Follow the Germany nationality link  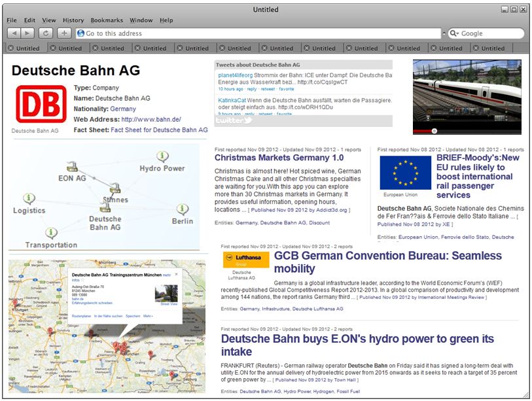click(123, 109)
